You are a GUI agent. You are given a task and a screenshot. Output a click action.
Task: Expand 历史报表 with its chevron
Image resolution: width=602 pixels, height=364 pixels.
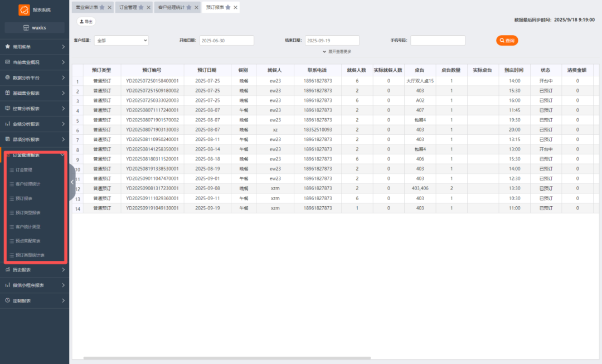(63, 270)
